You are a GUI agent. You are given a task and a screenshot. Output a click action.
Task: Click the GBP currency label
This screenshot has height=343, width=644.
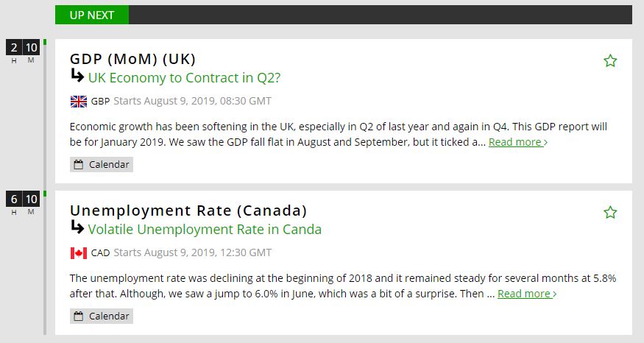[x=100, y=101]
